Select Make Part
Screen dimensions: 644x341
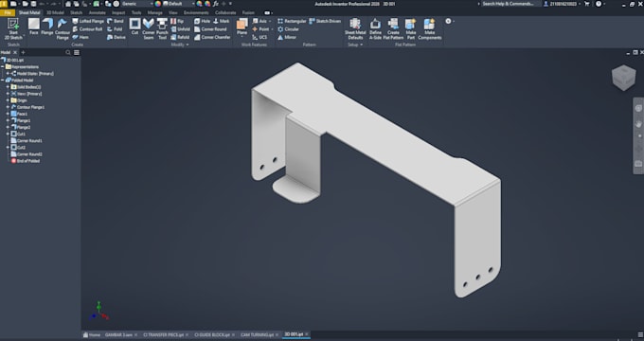coord(410,28)
